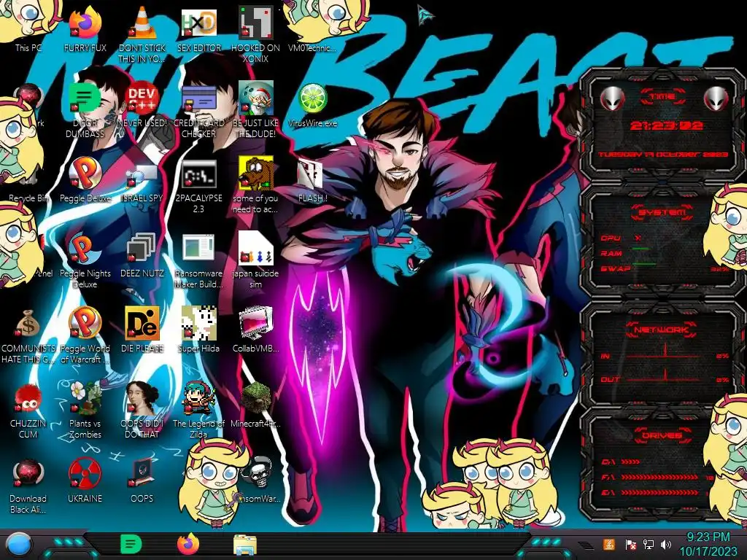Click the network tray icon
Viewport: 747px width, 560px height.
pyautogui.click(x=648, y=545)
